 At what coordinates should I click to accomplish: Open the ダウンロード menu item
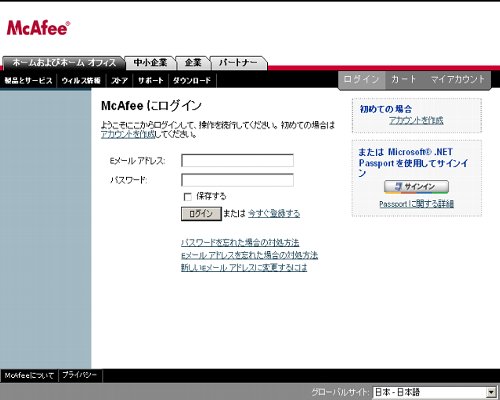(x=192, y=80)
